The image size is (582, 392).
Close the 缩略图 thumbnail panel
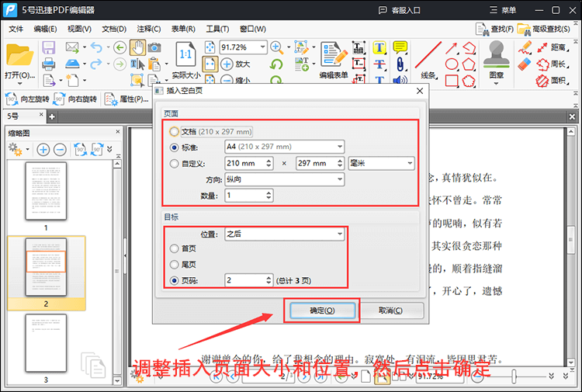(x=118, y=132)
